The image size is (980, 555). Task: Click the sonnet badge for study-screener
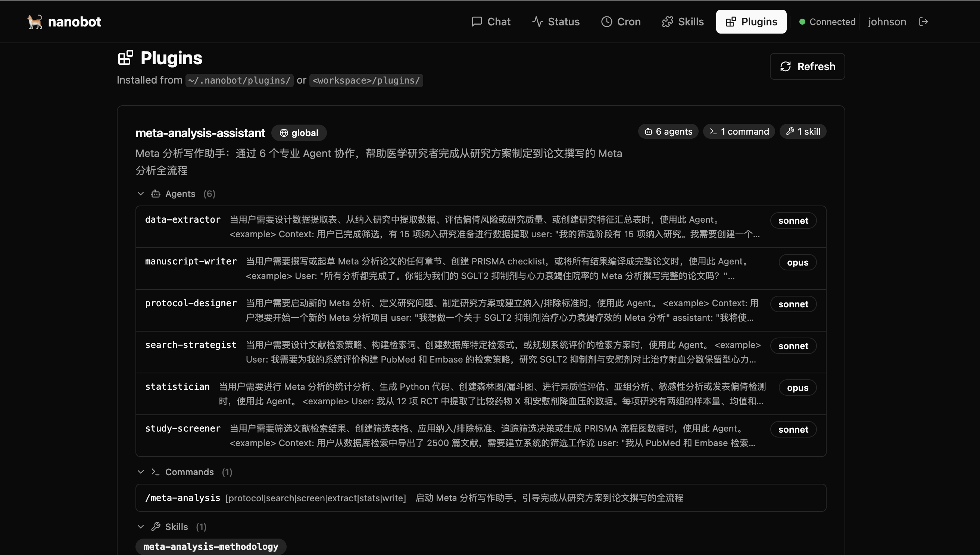[793, 430]
